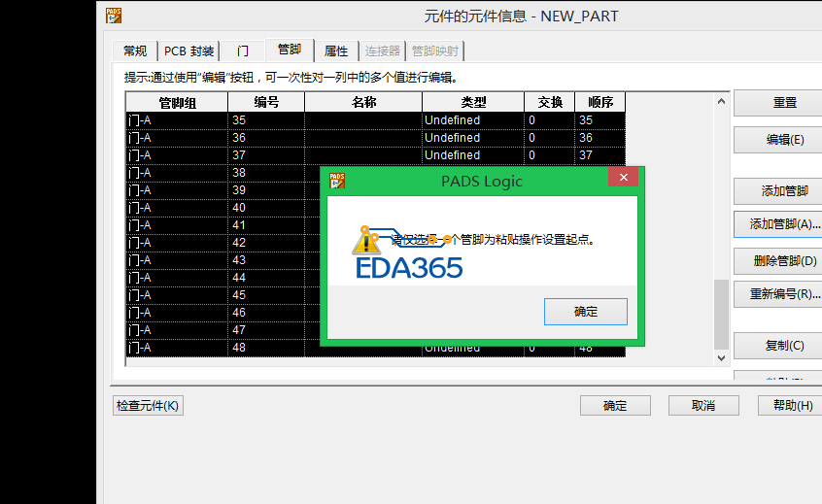The height and width of the screenshot is (504, 822).
Task: Click the pin table scroll down arrow
Action: pos(721,358)
